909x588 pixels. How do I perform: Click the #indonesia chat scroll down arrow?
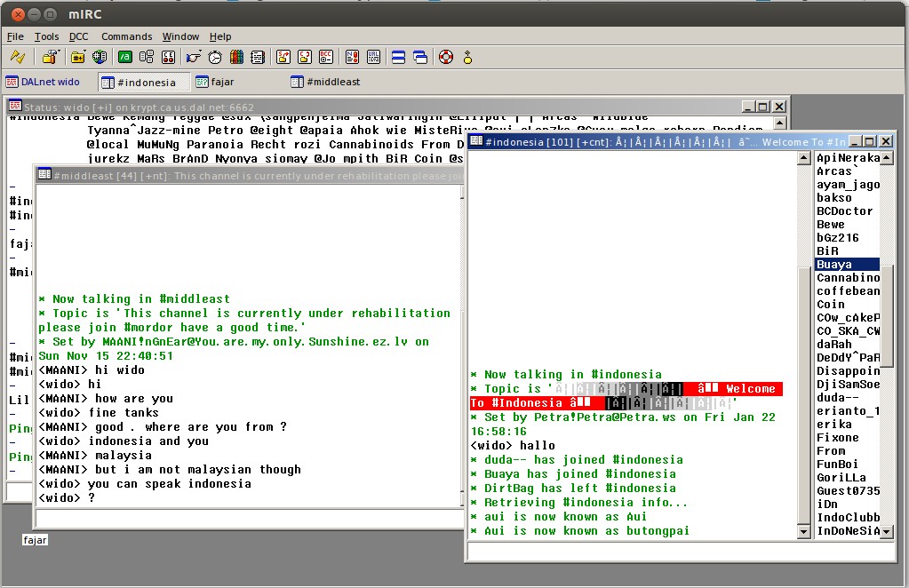point(804,531)
